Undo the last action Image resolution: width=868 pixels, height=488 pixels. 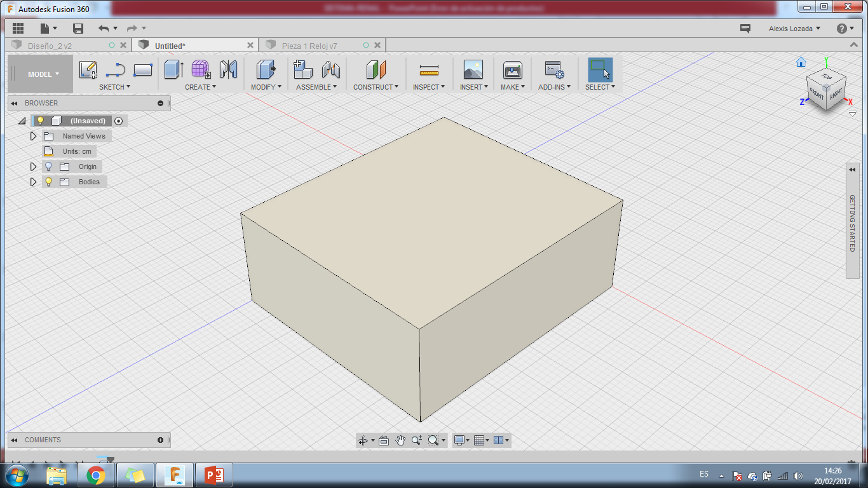(x=104, y=29)
